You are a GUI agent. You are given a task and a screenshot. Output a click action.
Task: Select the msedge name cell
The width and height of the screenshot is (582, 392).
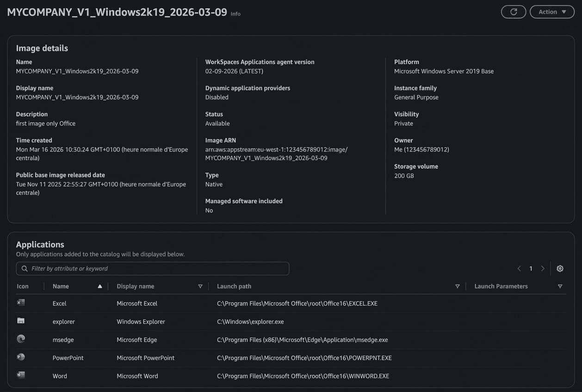tap(63, 340)
